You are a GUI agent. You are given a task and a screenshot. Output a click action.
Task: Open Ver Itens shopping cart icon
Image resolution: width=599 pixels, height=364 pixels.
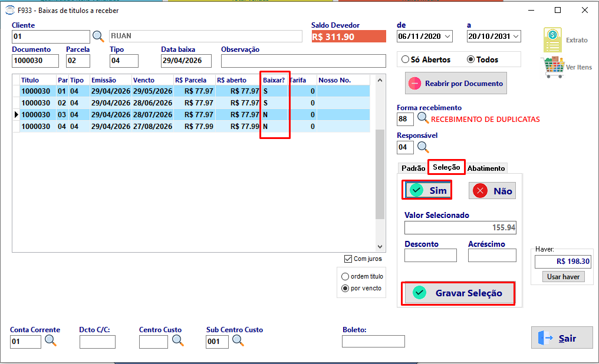(553, 67)
